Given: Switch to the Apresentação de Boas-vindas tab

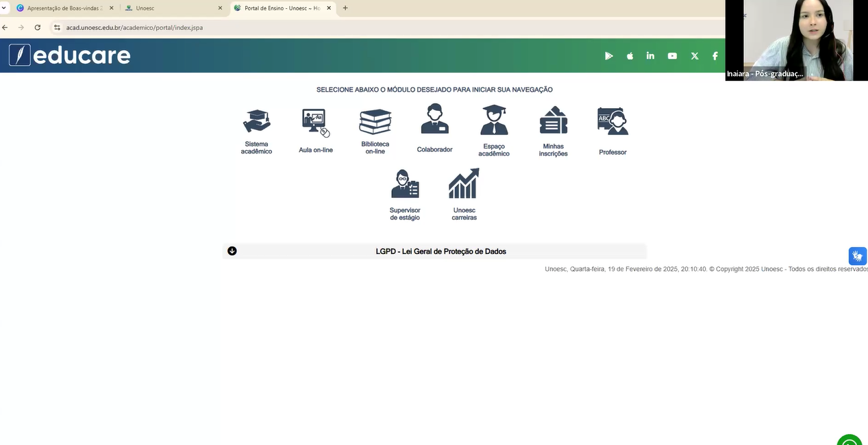Looking at the screenshot, I should pyautogui.click(x=64, y=8).
